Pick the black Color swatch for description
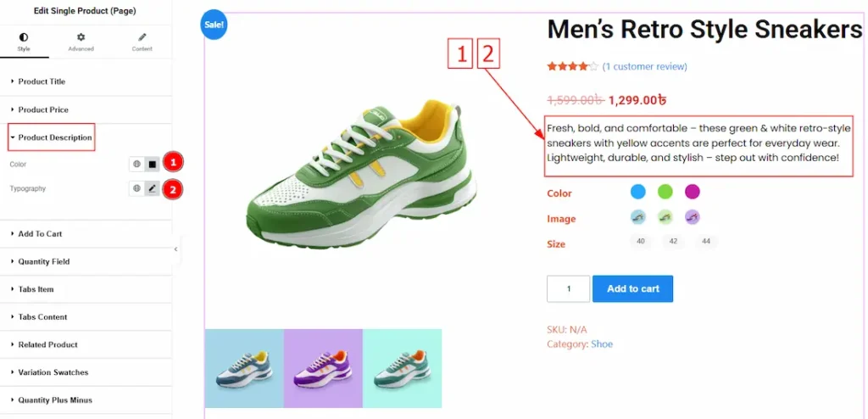 (x=152, y=164)
